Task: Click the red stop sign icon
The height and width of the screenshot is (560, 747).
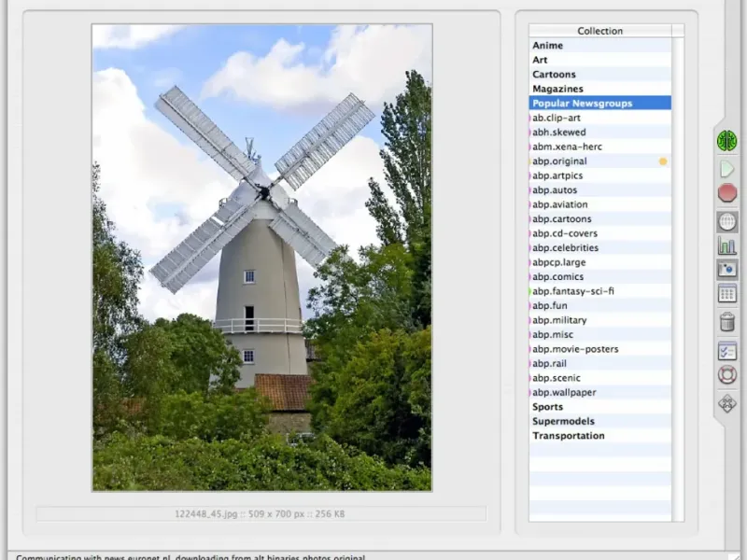Action: tap(727, 193)
